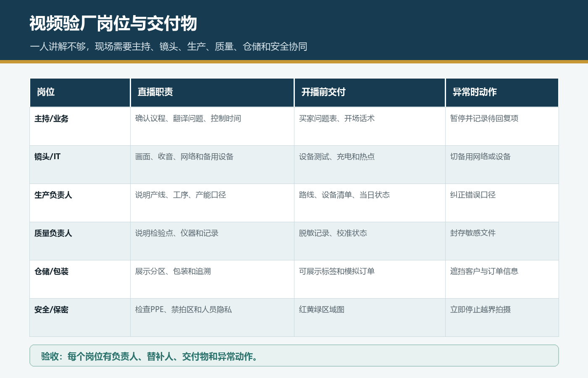Click the cell 纠正错误口径

(502, 203)
